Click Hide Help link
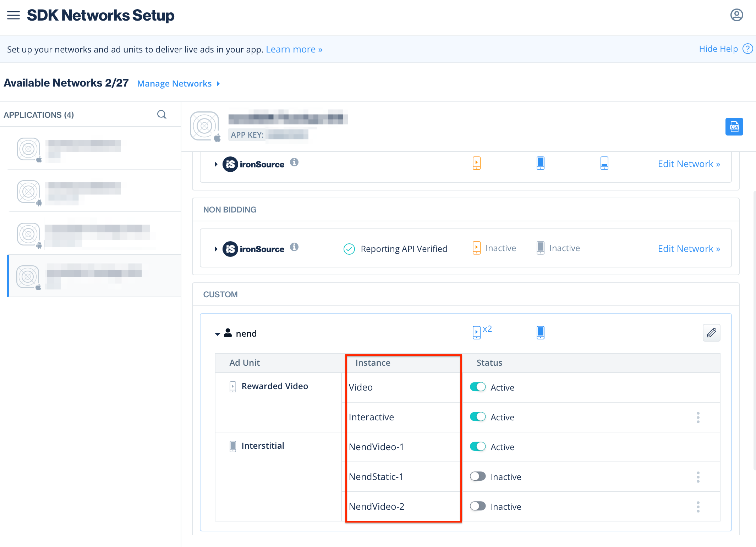 pyautogui.click(x=718, y=49)
